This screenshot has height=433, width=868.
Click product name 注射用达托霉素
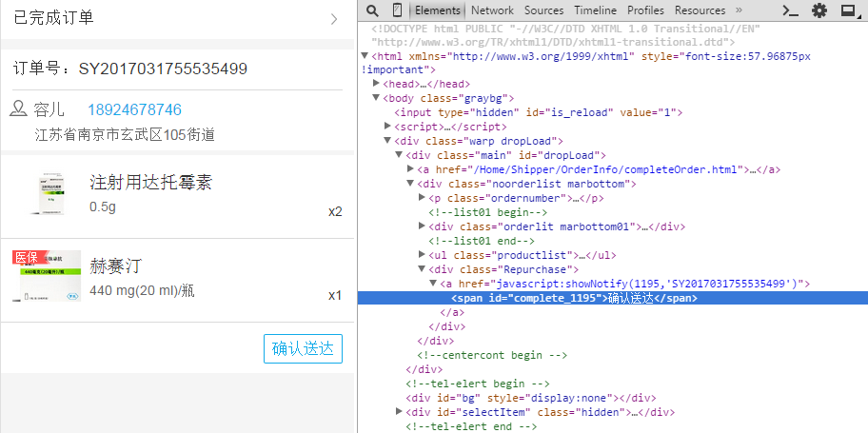point(150,182)
